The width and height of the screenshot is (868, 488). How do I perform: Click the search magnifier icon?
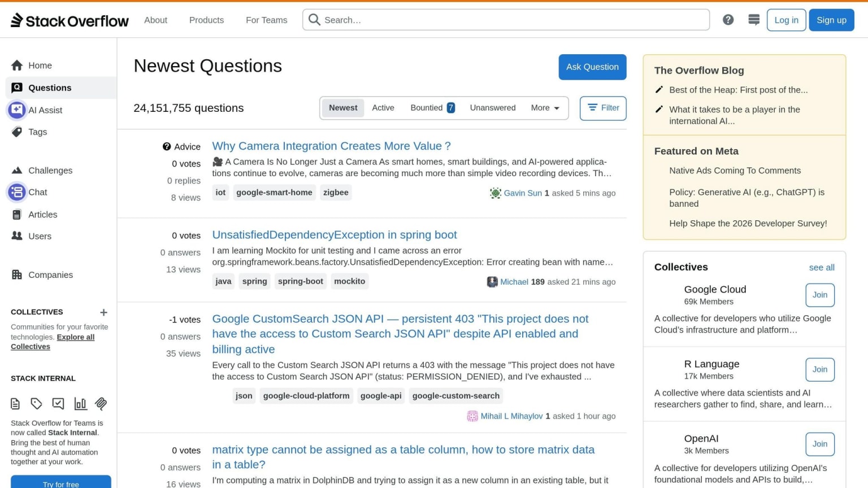tap(314, 20)
